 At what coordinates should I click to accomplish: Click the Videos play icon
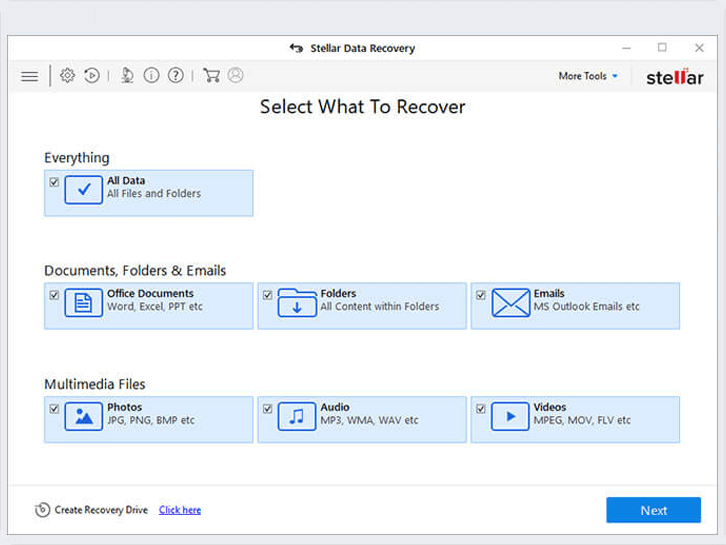point(510,416)
